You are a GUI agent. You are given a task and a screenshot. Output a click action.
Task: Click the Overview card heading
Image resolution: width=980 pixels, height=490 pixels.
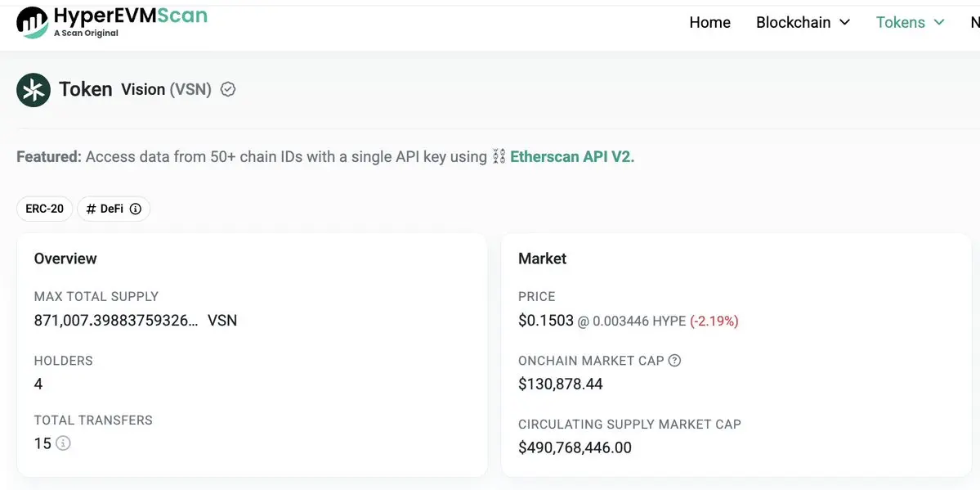[x=65, y=258]
